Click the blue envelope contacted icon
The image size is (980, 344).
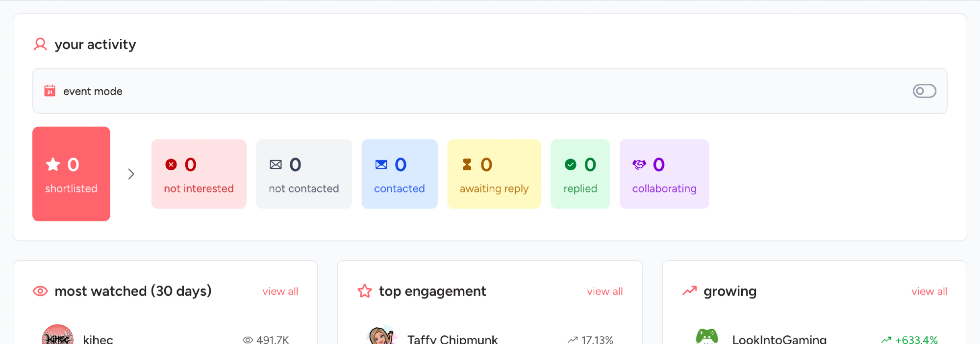(x=381, y=165)
